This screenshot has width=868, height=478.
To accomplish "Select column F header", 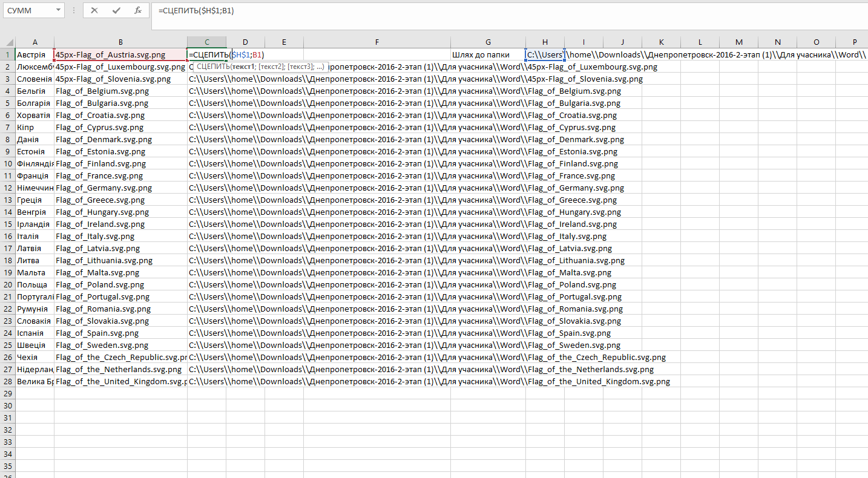I will point(376,42).
